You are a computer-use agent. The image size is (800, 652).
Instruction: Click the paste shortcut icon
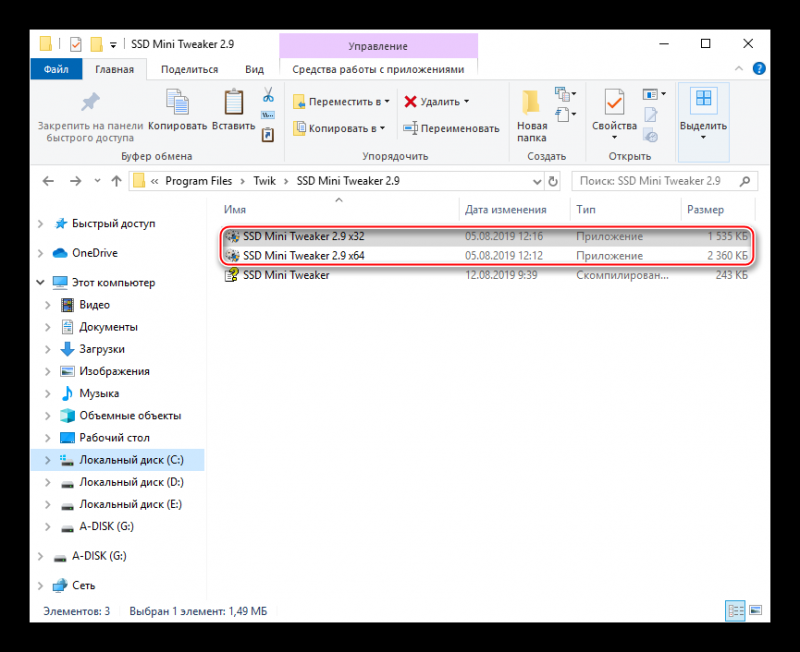[268, 135]
